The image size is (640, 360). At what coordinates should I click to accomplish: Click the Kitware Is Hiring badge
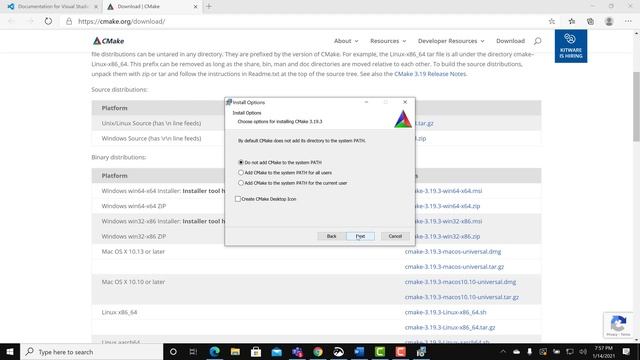click(571, 46)
